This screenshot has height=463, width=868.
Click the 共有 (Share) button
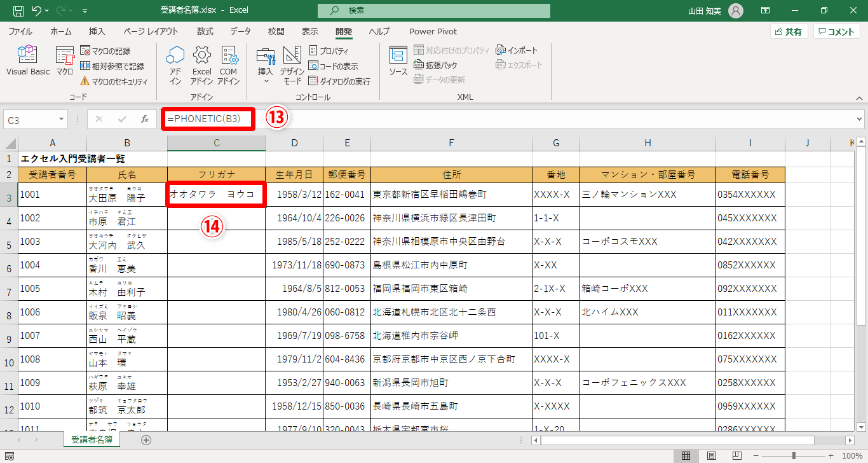788,32
